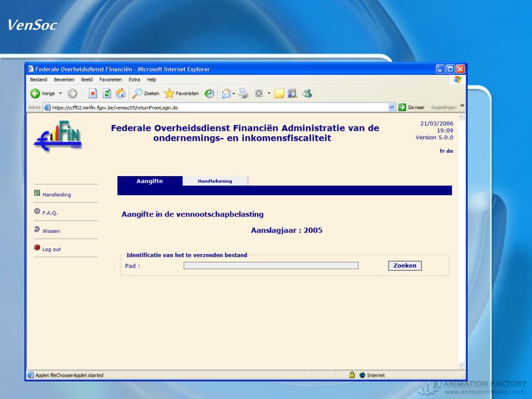Click the Handleiding book icon

pos(37,193)
